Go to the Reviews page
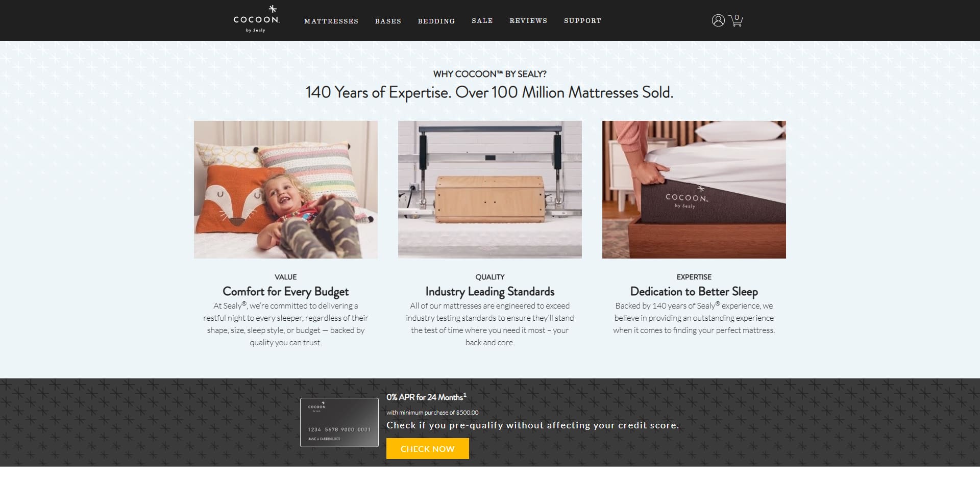The image size is (980, 486). (528, 21)
